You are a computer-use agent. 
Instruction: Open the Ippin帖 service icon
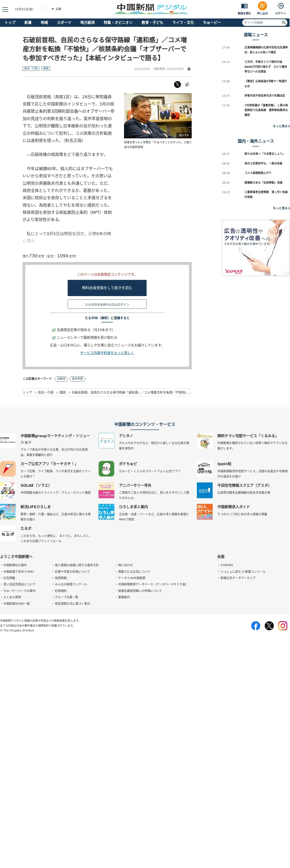(x=205, y=469)
